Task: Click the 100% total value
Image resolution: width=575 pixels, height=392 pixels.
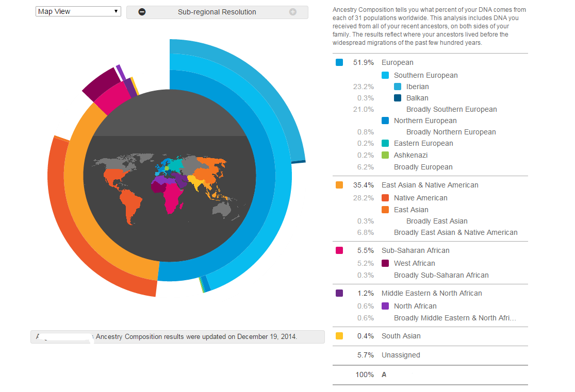Action: 365,374
